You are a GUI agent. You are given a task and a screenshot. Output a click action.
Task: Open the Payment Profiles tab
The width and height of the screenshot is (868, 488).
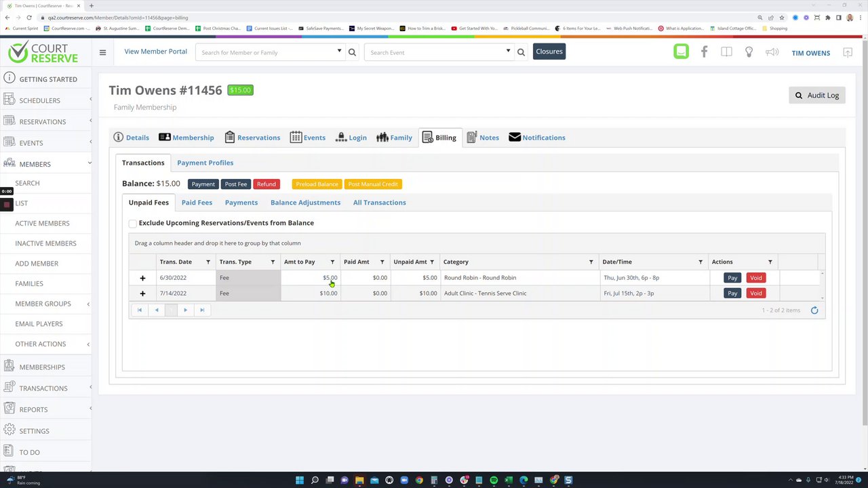(205, 163)
